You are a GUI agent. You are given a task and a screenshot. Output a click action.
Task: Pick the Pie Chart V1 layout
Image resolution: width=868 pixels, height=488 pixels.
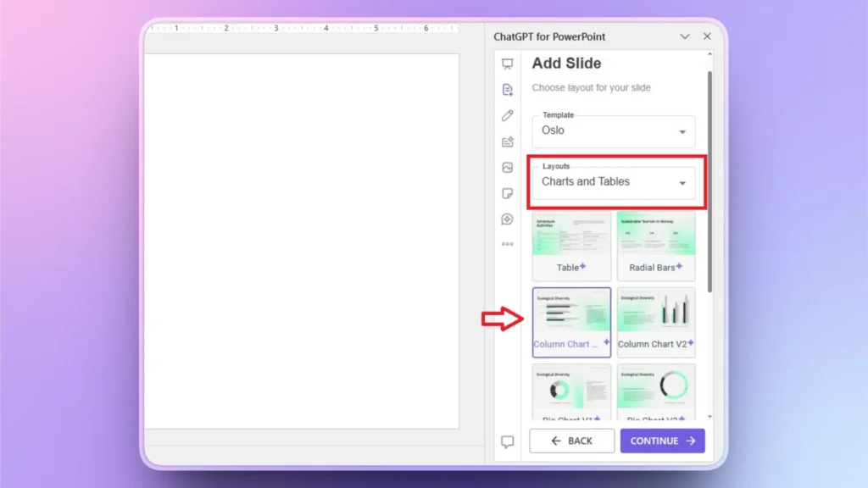570,394
